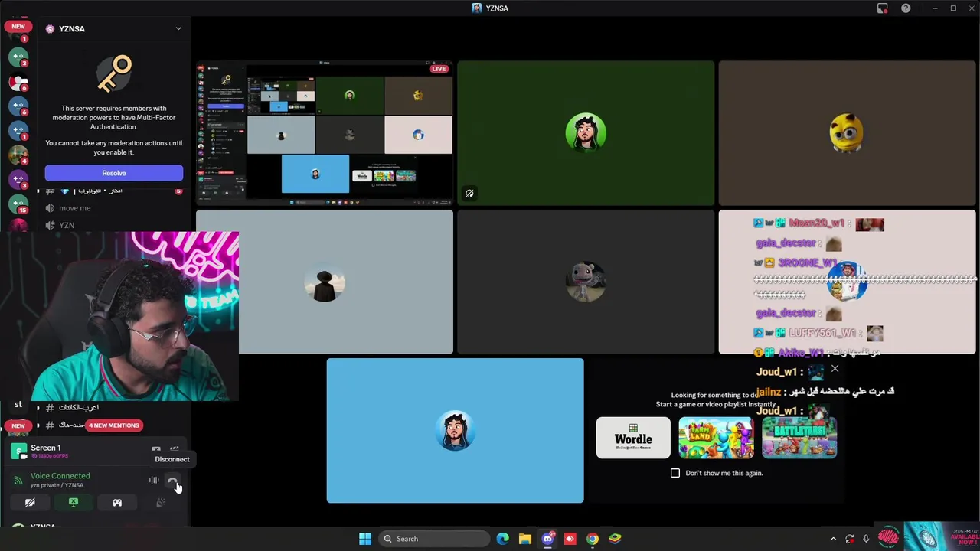Screen dimensions: 980x551
Task: Open the YZNSA server header name
Action: (x=72, y=29)
